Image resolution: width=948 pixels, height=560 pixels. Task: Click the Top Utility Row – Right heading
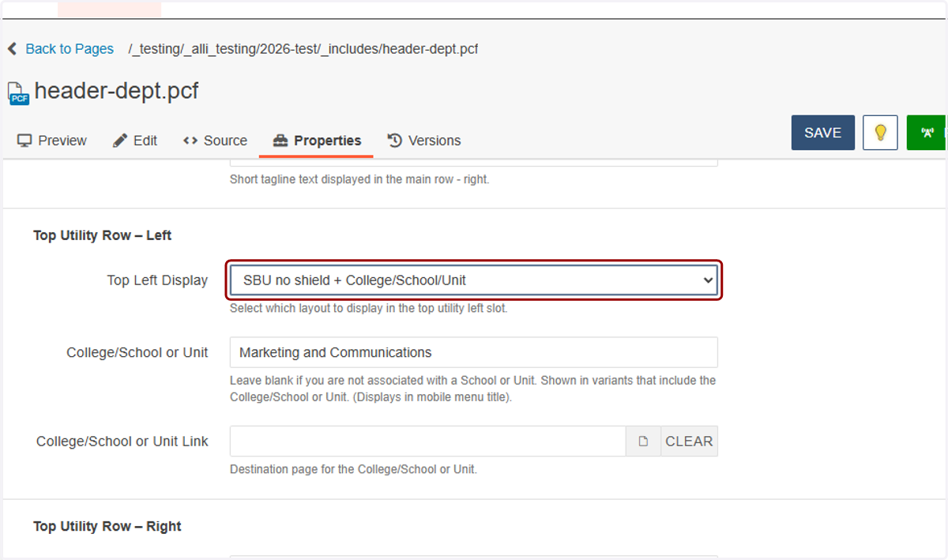107,526
